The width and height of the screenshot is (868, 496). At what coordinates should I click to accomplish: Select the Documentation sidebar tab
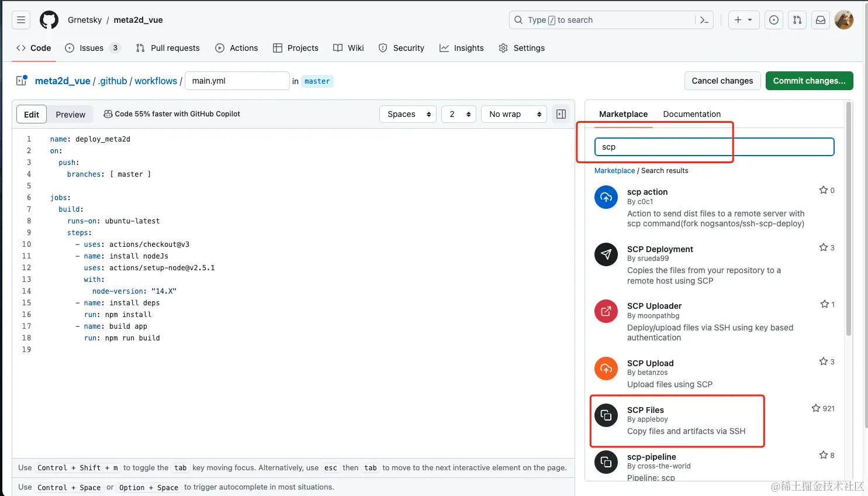point(692,114)
